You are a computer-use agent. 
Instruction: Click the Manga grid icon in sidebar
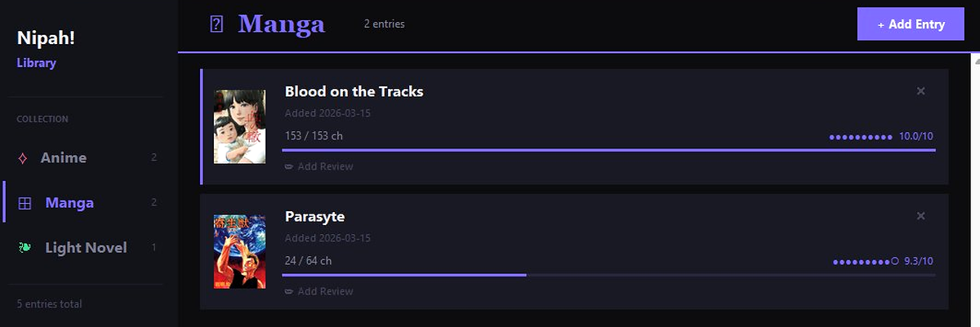24,203
